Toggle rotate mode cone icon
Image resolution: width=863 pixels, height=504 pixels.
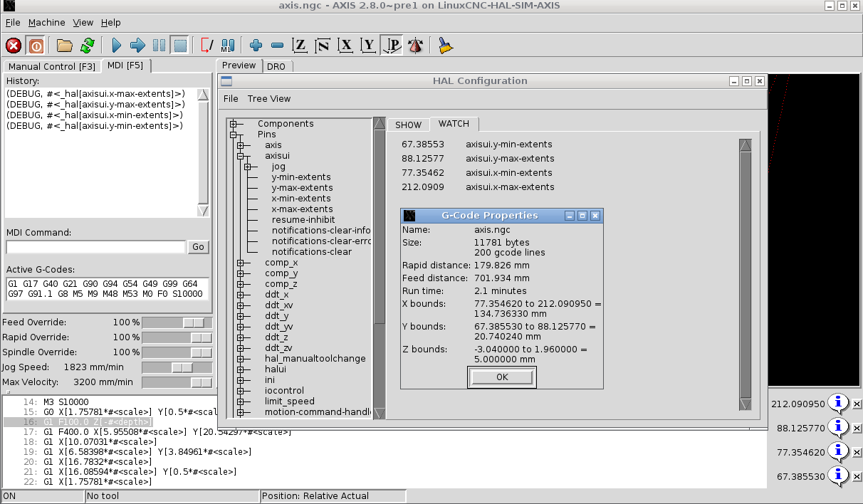(416, 46)
